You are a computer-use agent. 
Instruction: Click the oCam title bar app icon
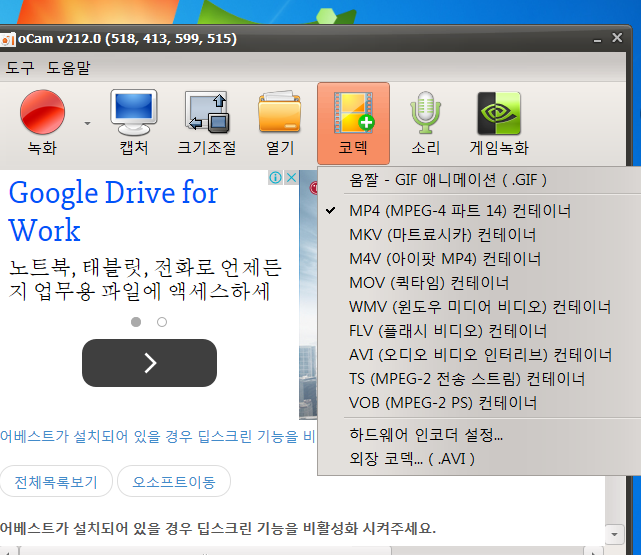click(x=7, y=40)
